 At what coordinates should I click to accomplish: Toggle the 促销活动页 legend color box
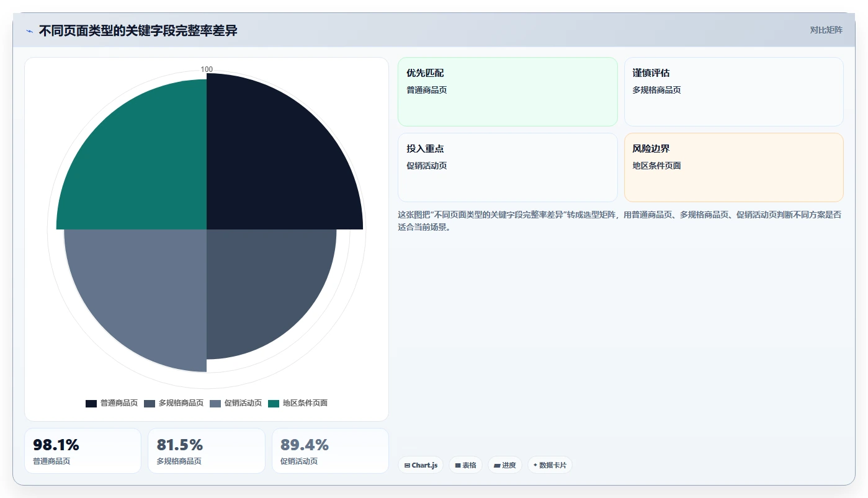tap(215, 403)
